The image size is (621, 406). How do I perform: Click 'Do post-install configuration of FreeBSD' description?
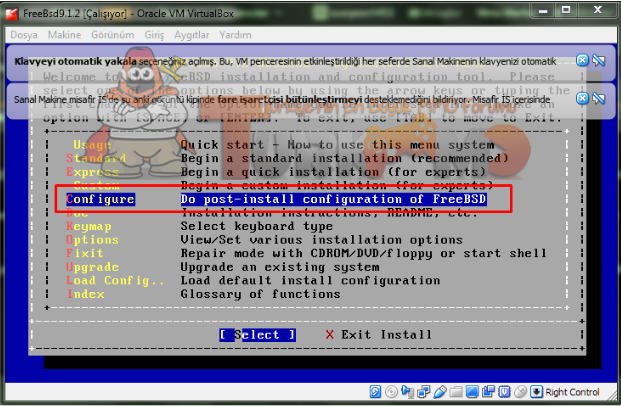click(333, 199)
